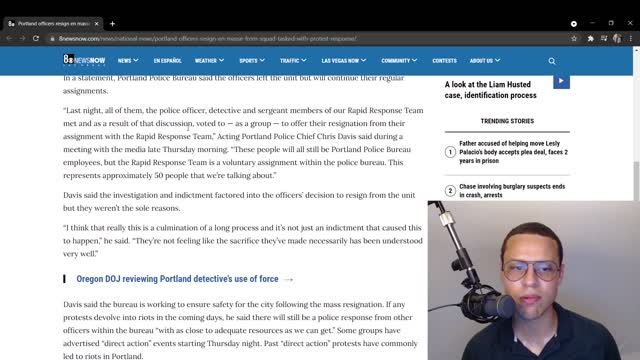The height and width of the screenshot is (360, 640).
Task: Open the site search magnifier icon
Action: [x=552, y=61]
